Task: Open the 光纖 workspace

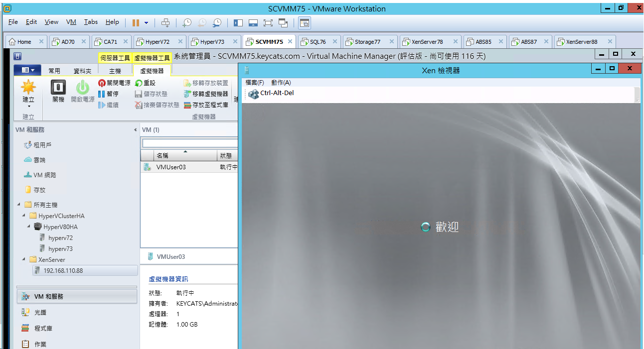Action: click(x=77, y=312)
